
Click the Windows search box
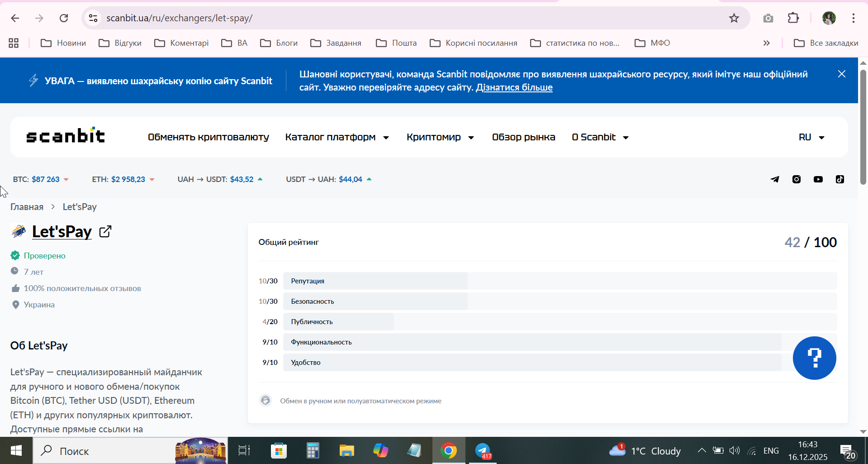(130, 451)
